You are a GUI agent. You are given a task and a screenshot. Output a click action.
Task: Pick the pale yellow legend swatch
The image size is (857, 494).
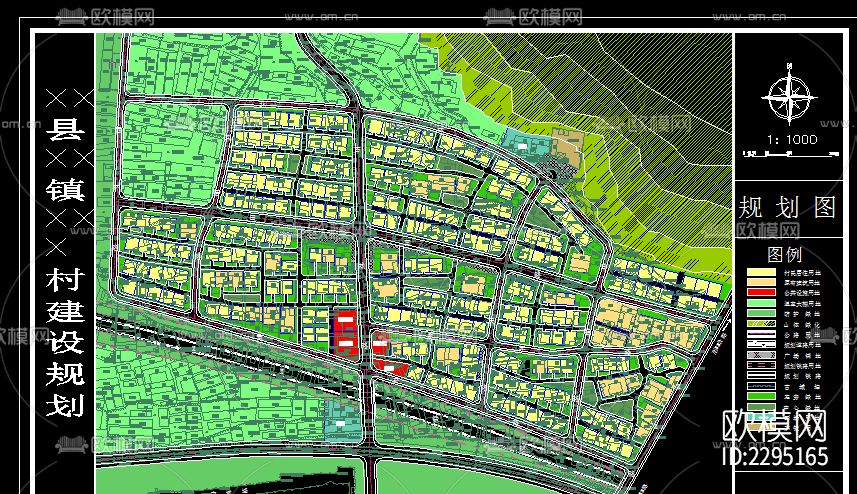(761, 272)
